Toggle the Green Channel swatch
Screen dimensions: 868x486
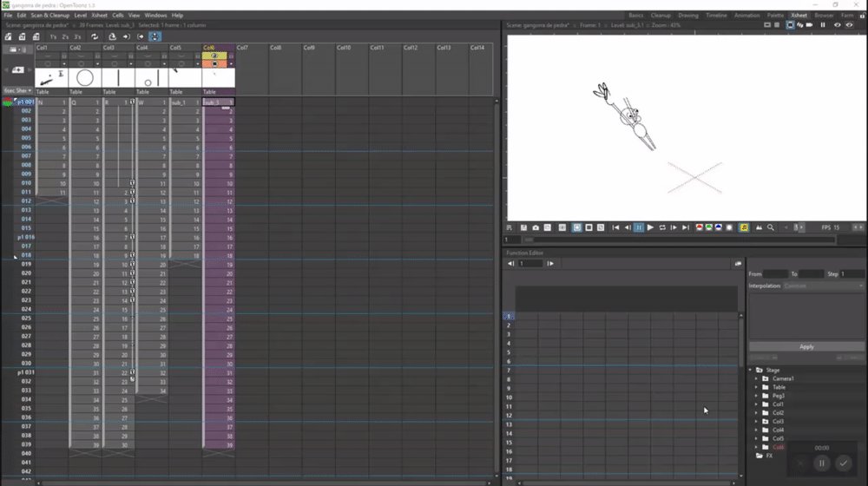(708, 227)
